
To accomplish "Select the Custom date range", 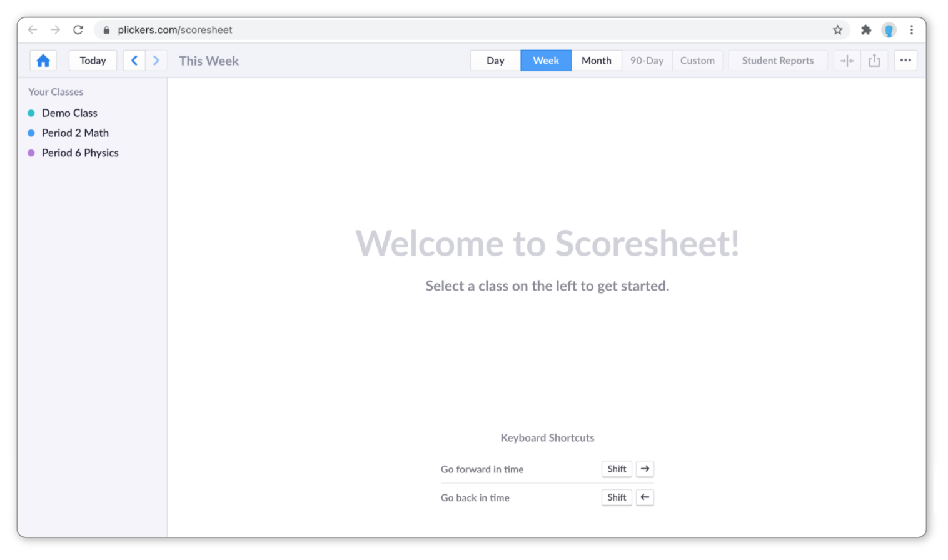I will point(698,61).
